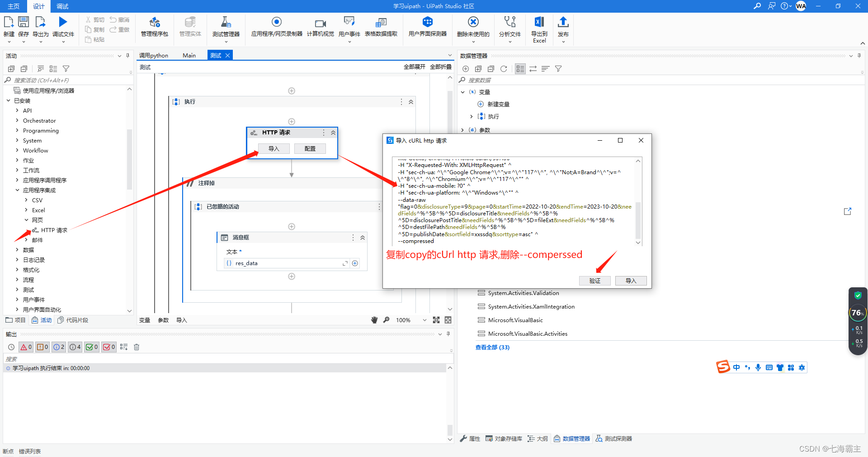
Task: Run the Debug File (调试文件) play icon
Action: click(63, 22)
